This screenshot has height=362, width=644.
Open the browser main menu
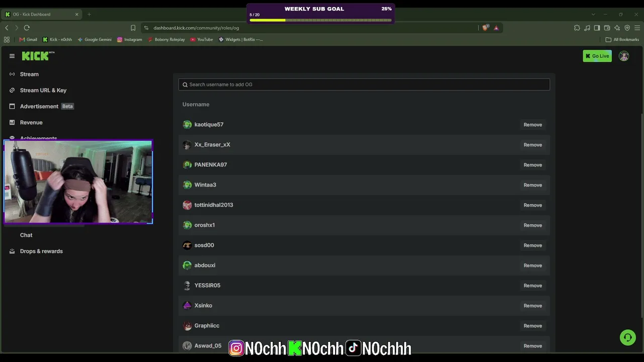[x=637, y=28]
